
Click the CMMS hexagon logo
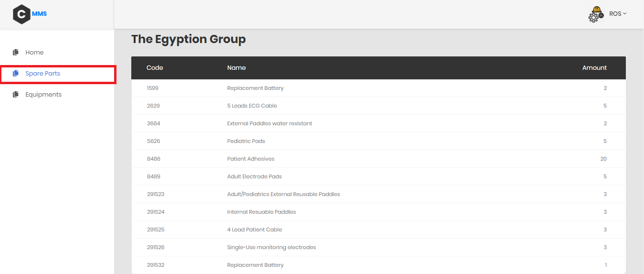point(21,14)
